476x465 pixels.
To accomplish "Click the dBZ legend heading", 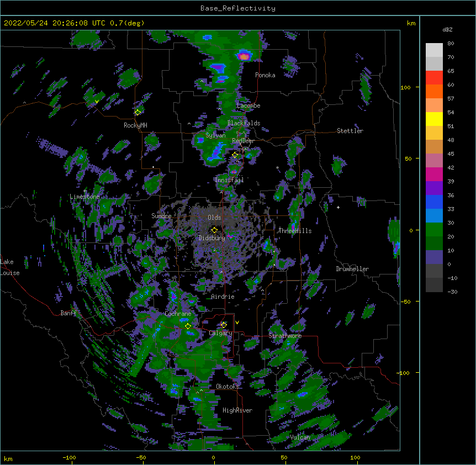I will pos(447,29).
